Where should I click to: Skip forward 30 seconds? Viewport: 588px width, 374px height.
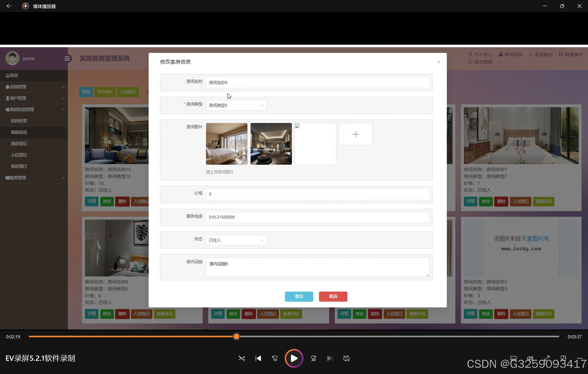313,358
